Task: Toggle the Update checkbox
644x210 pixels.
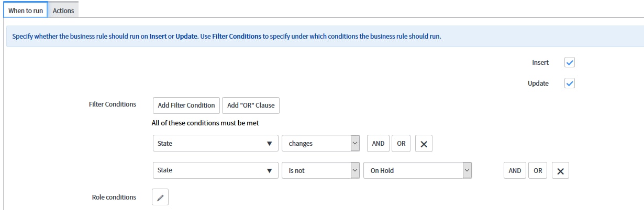Action: pos(570,84)
